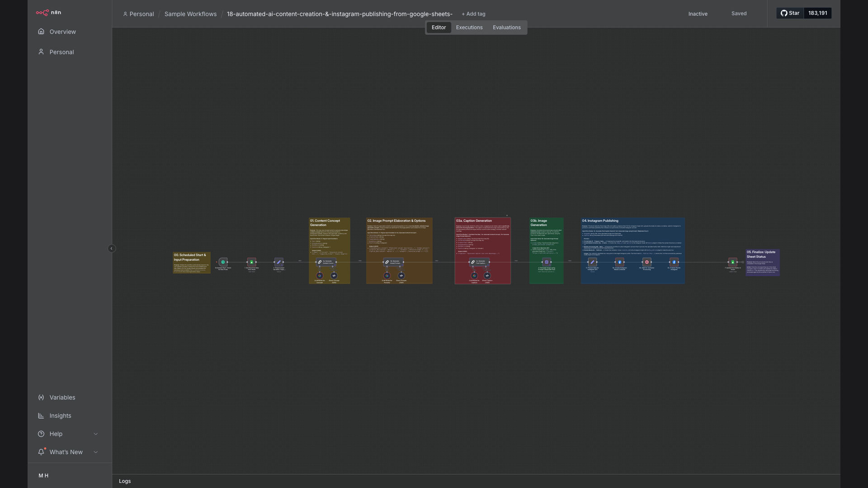
Task: Open the 3c Generate Post Caption chain node
Action: click(x=479, y=262)
